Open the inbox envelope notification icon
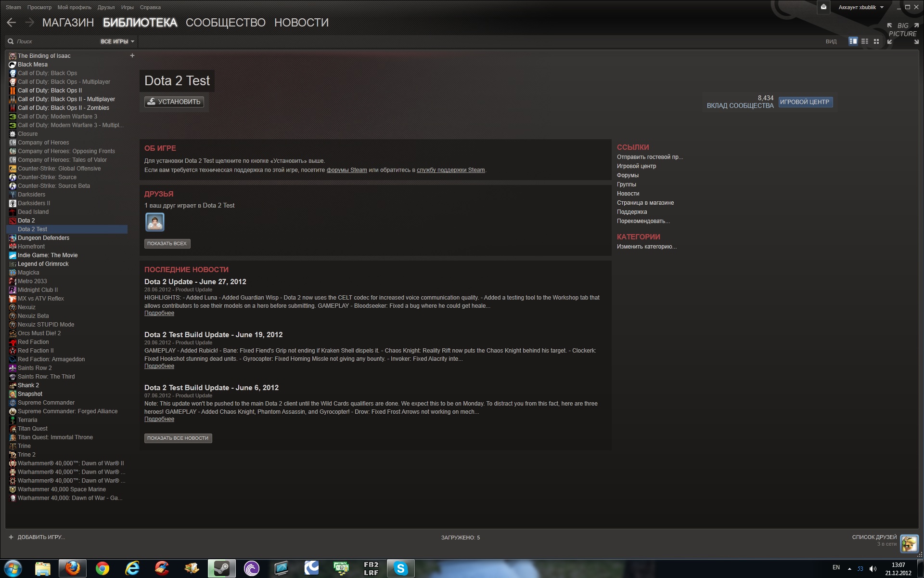Viewport: 924px width, 578px height. tap(823, 7)
